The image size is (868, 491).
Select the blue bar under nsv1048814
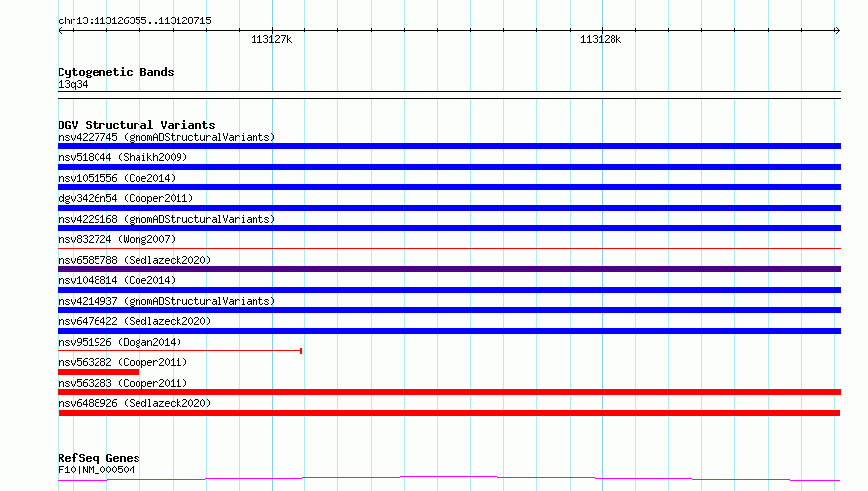coord(449,290)
